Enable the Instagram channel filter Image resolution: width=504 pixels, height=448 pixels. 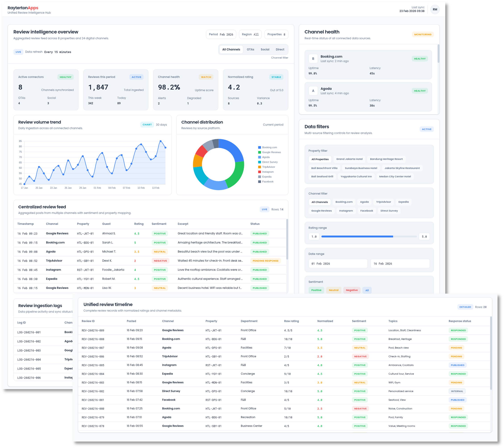tap(346, 211)
